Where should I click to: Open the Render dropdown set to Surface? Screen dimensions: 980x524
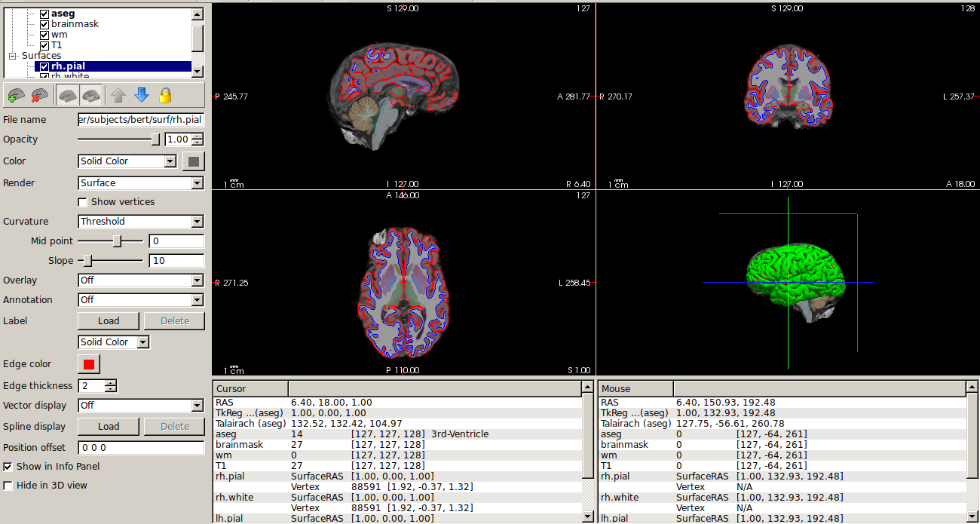(x=141, y=183)
